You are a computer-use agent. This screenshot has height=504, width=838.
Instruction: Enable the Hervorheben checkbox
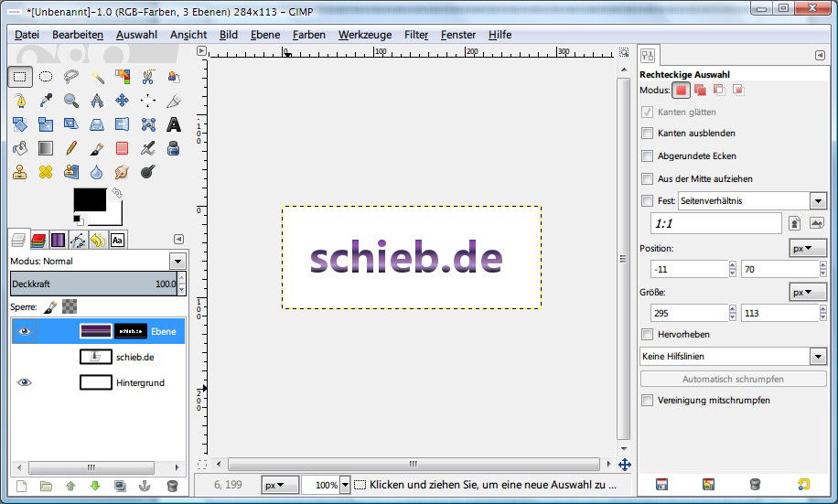pos(647,335)
